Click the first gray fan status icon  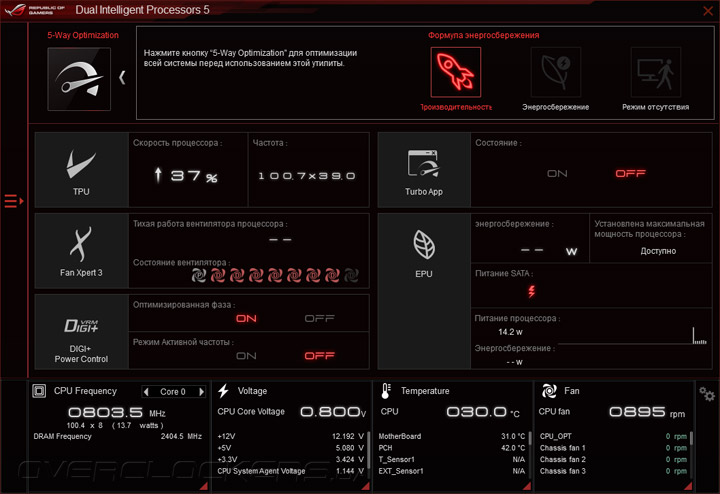(198, 275)
